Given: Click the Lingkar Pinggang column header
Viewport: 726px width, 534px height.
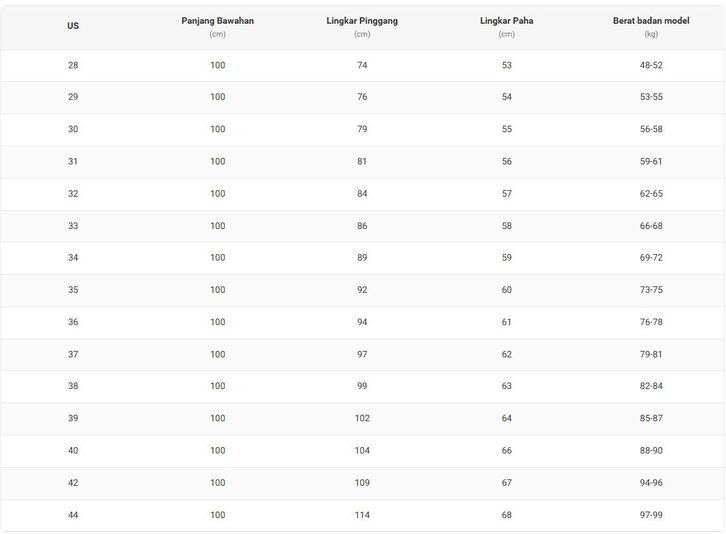Looking at the screenshot, I should (362, 21).
